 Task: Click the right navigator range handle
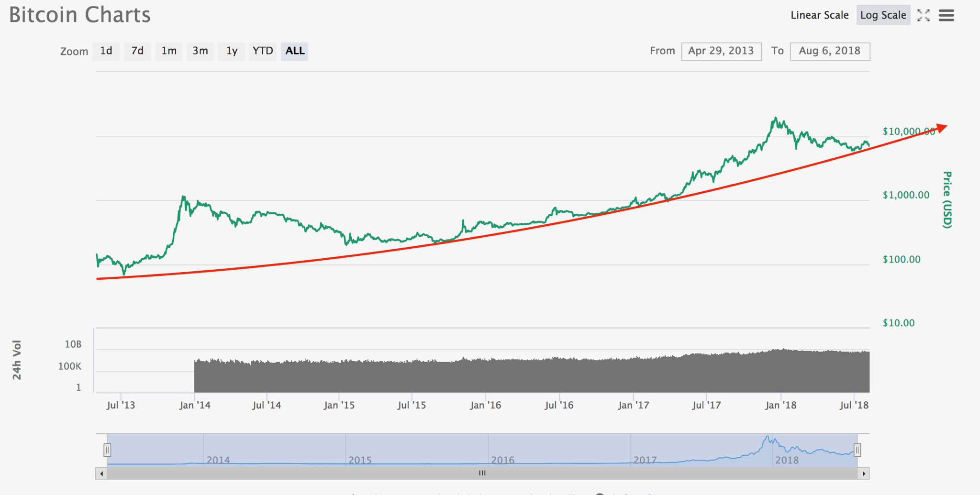coord(857,450)
